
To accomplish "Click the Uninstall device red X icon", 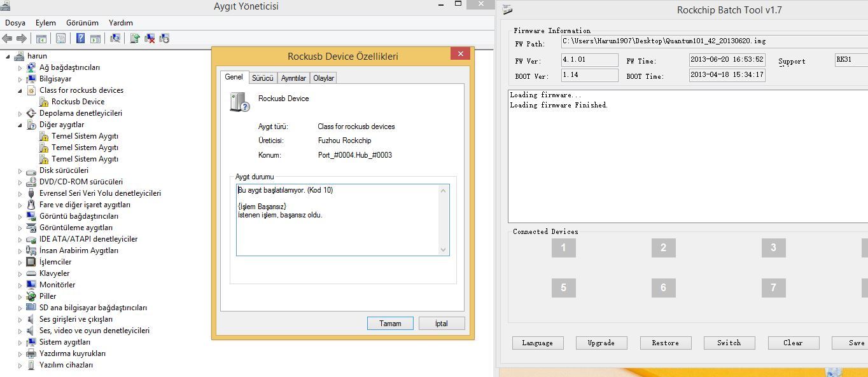I will coord(150,39).
